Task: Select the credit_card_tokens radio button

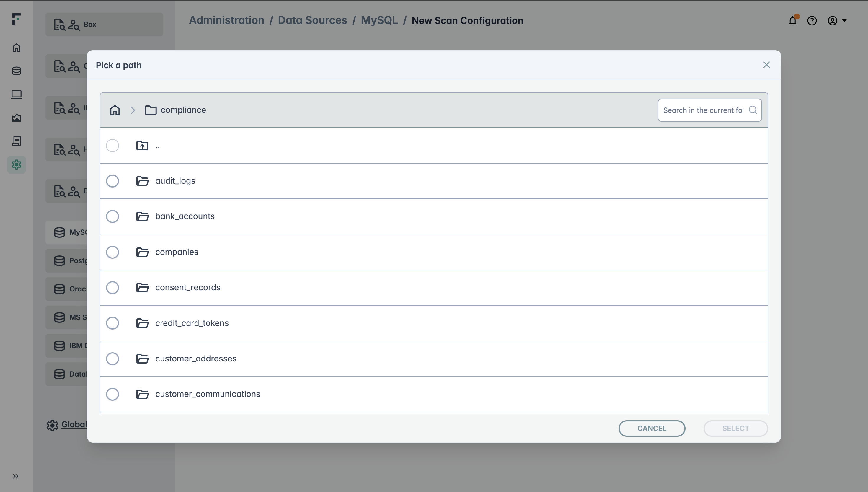Action: click(112, 323)
